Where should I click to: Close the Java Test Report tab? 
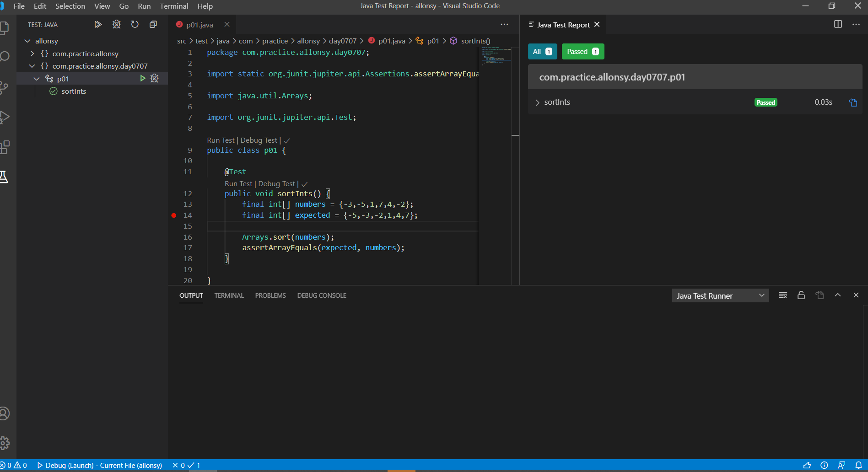(597, 25)
